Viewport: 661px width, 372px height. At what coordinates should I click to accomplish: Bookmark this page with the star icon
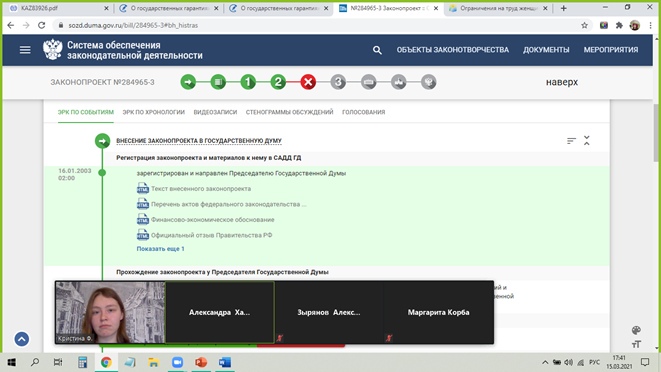click(x=584, y=25)
